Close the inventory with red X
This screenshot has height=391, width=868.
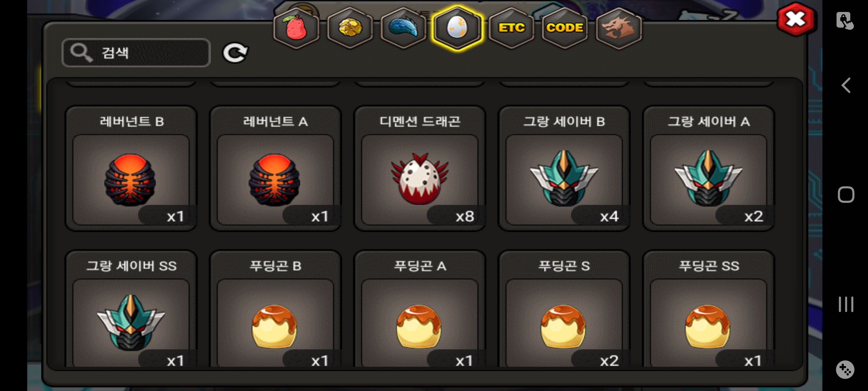point(796,19)
